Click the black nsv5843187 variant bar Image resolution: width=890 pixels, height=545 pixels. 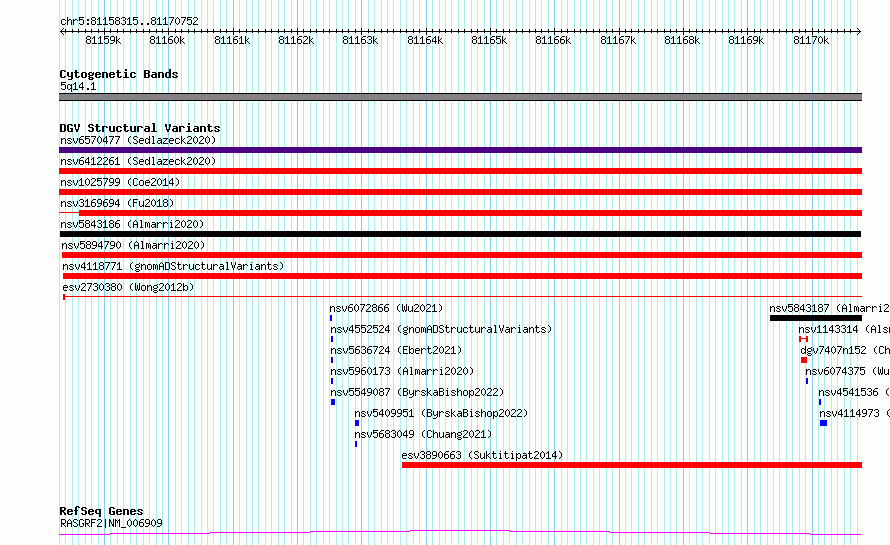(x=816, y=318)
